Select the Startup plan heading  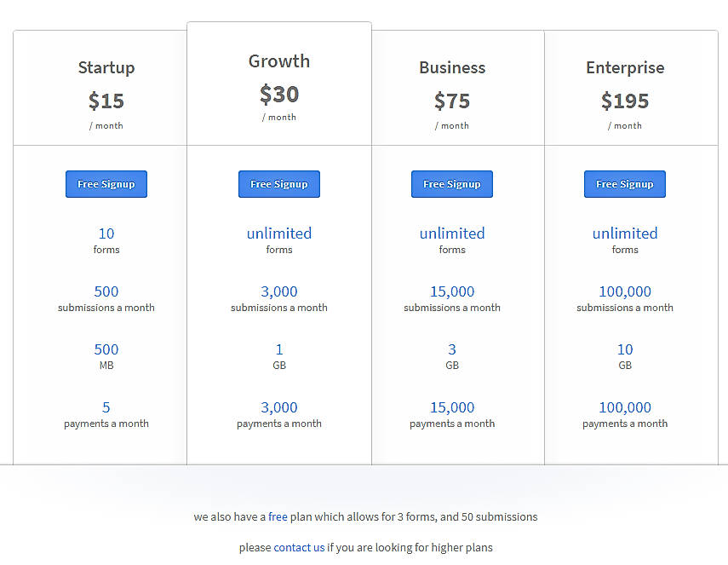[106, 68]
